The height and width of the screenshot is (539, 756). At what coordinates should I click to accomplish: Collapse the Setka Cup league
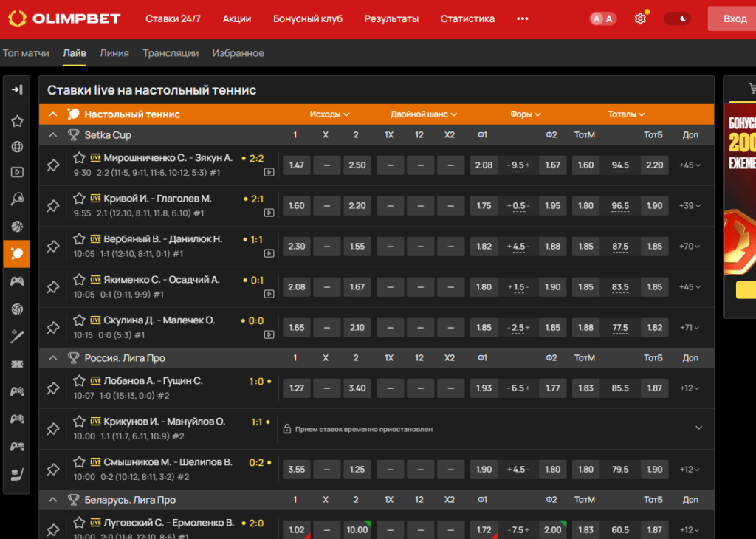click(53, 135)
